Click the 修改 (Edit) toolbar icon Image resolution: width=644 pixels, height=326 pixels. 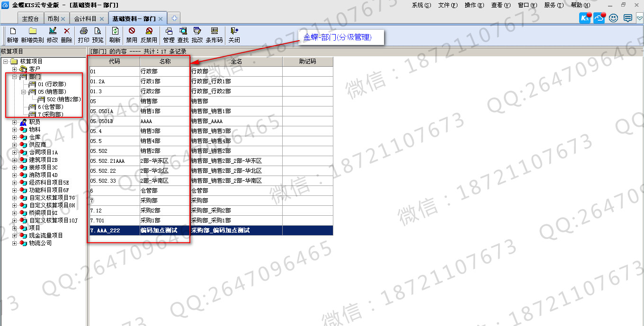(52, 31)
